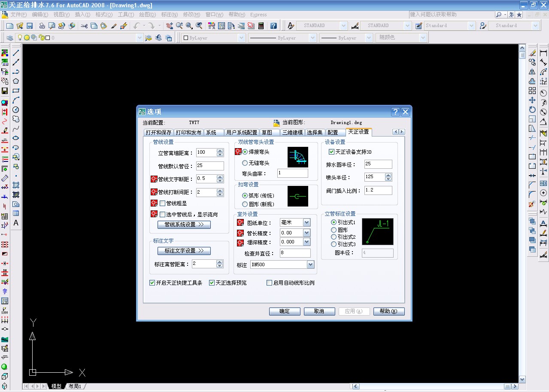Switch to the 草图 tab
549x392 pixels.
coord(267,132)
